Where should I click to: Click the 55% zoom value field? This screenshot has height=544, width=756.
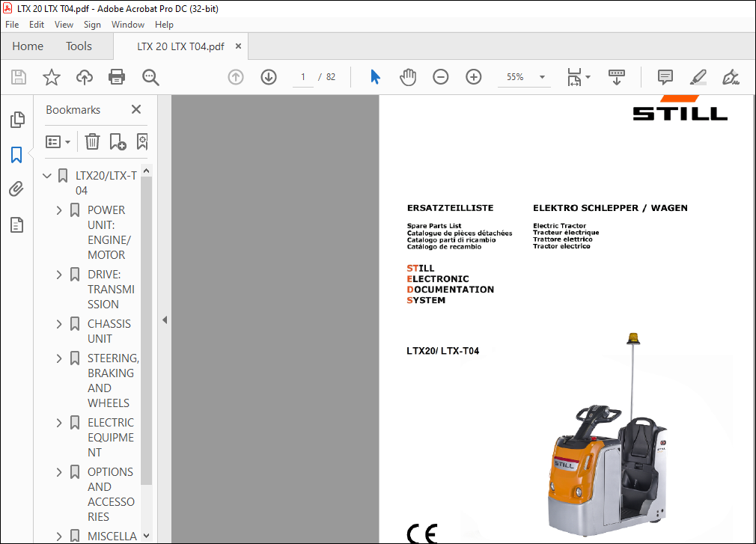(x=515, y=77)
